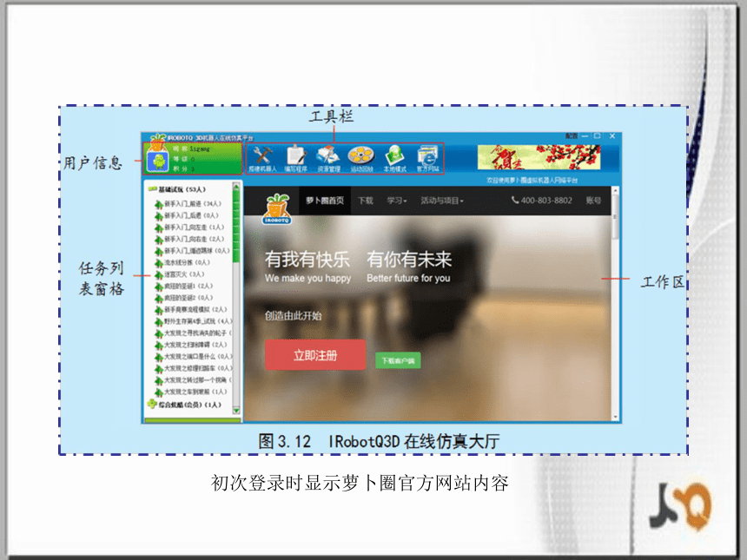Click the 配置 settings button in title bar
747x560 pixels.
point(572,135)
